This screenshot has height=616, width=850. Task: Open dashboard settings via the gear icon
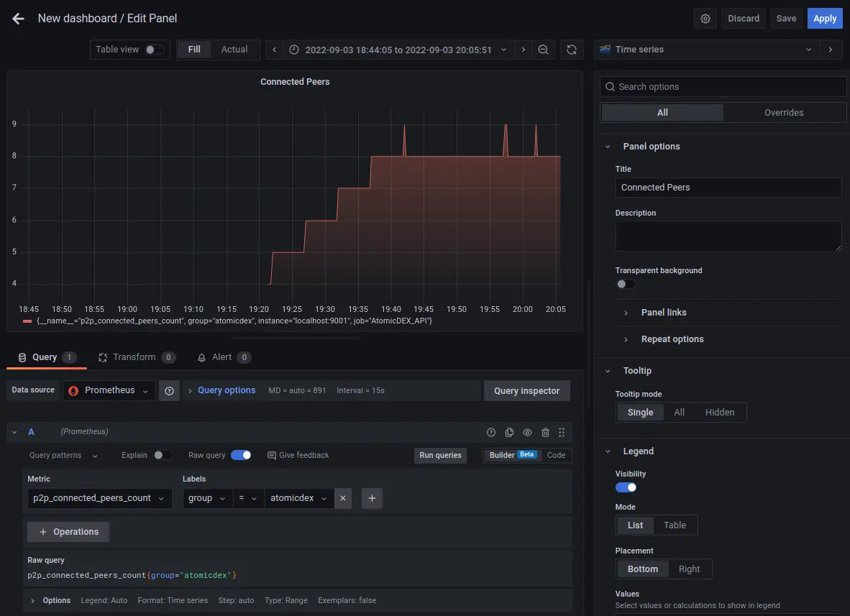705,18
